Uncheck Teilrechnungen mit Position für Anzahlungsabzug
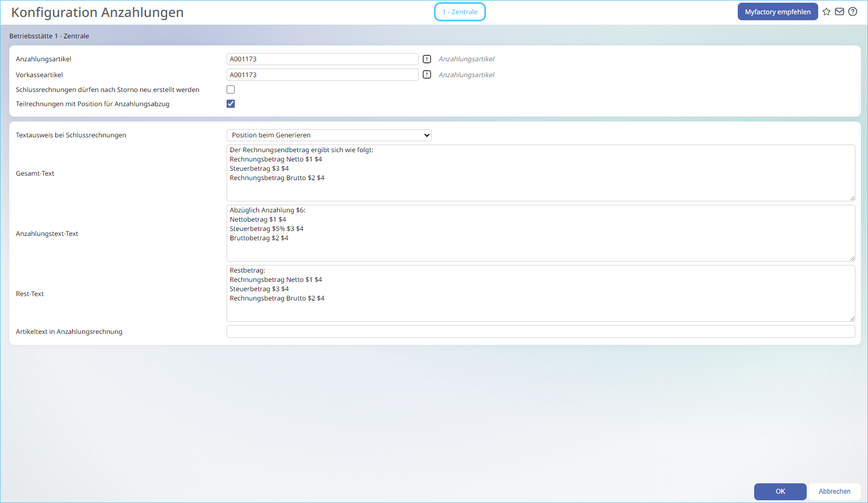868x503 pixels. pos(231,104)
